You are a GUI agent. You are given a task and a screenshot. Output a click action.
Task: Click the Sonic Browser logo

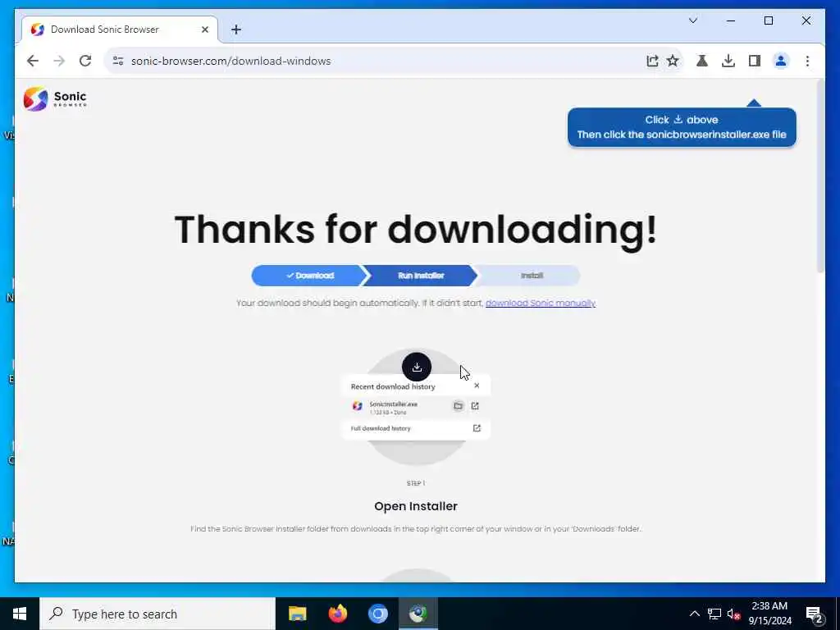point(55,98)
